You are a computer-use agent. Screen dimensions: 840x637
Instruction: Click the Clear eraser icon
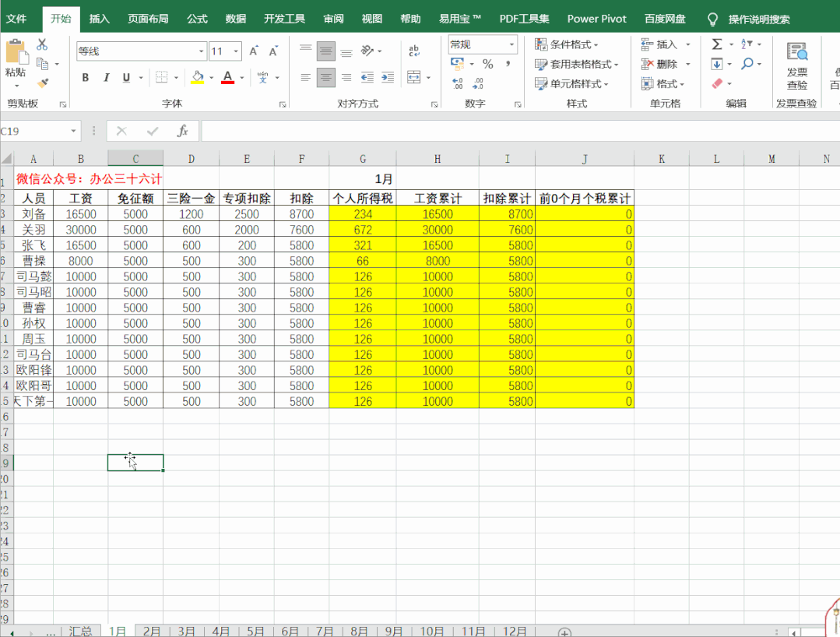(x=717, y=83)
